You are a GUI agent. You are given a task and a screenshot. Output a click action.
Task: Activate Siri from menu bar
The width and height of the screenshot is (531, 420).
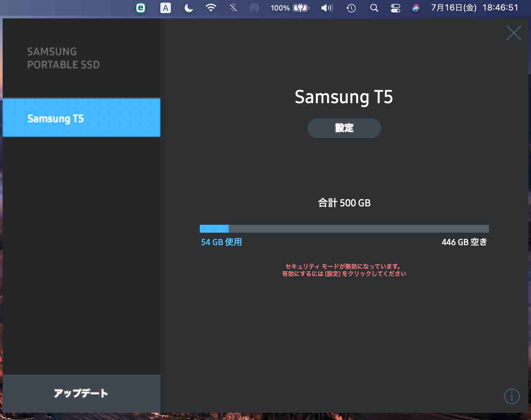coord(416,8)
